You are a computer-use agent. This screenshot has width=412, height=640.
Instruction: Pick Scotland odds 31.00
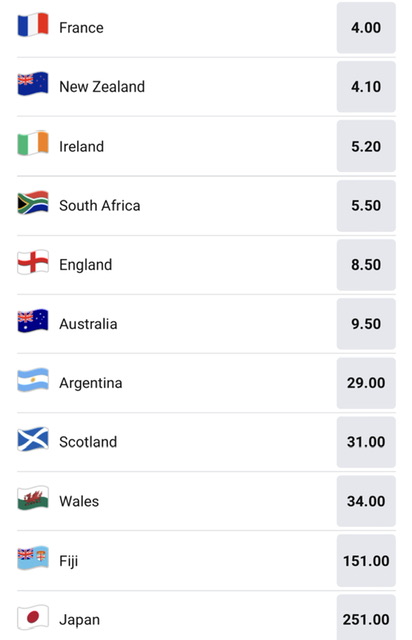click(x=366, y=442)
